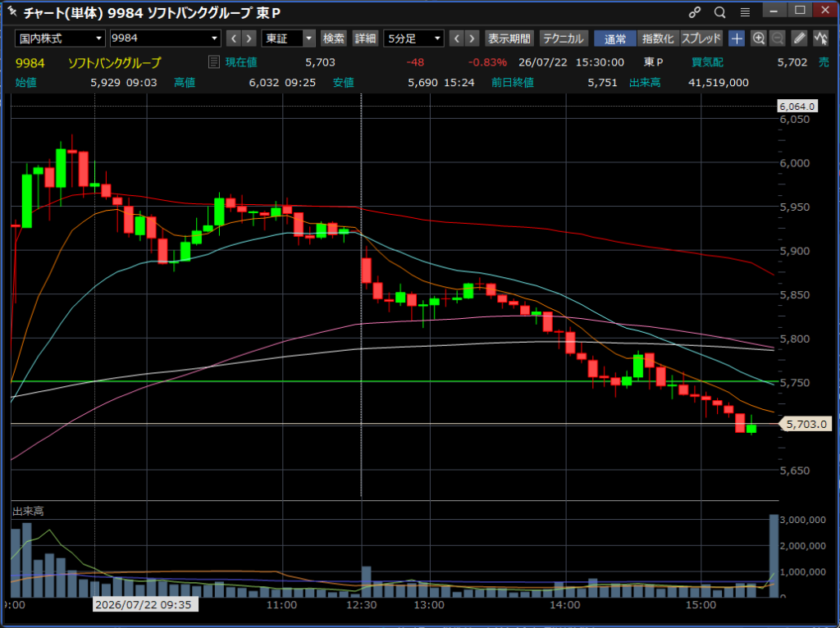Switch to shorter candle interval arrow
840x628 pixels.
[x=456, y=39]
